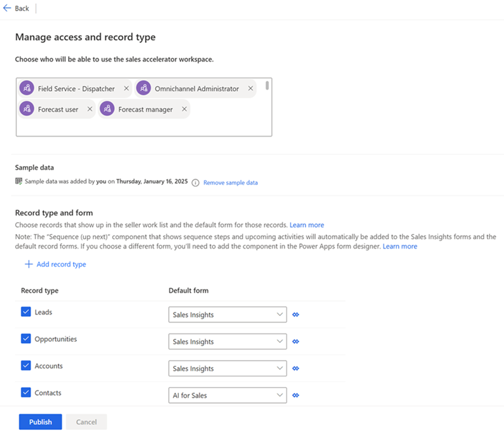This screenshot has width=504, height=433.
Task: Click the Forecast manager tag text
Action: pyautogui.click(x=146, y=110)
